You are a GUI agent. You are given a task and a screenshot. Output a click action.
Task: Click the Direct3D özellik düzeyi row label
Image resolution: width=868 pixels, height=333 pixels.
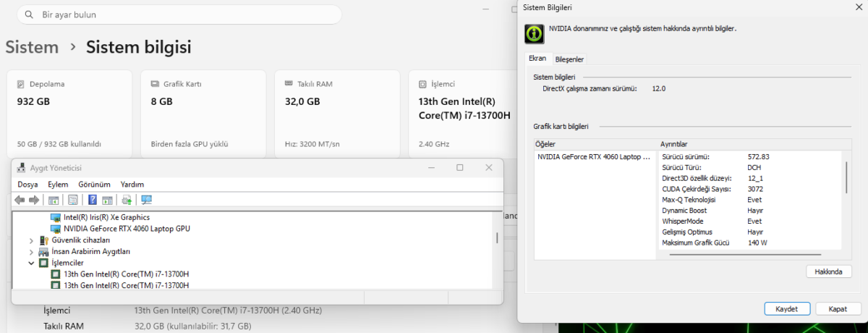tap(697, 178)
